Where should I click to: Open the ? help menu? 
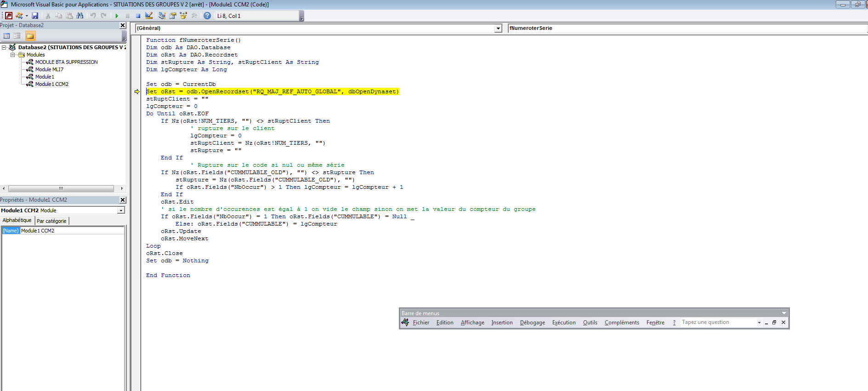click(674, 323)
